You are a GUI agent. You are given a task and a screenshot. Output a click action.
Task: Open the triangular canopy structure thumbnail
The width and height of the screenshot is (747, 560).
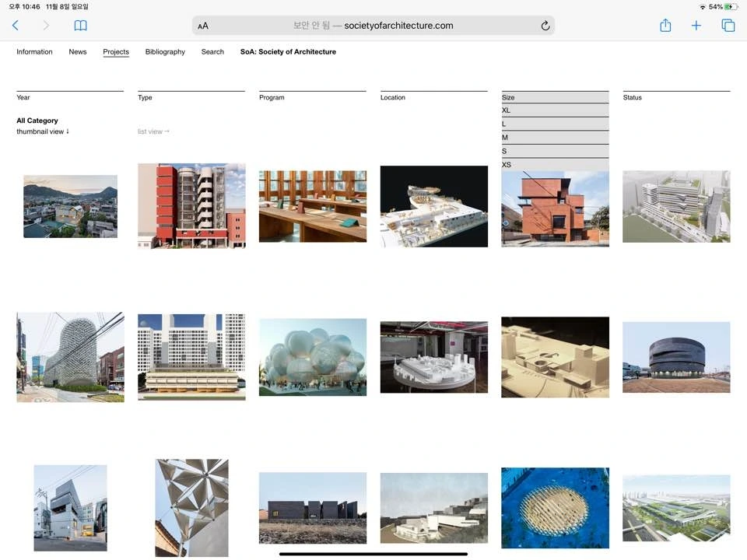point(191,508)
